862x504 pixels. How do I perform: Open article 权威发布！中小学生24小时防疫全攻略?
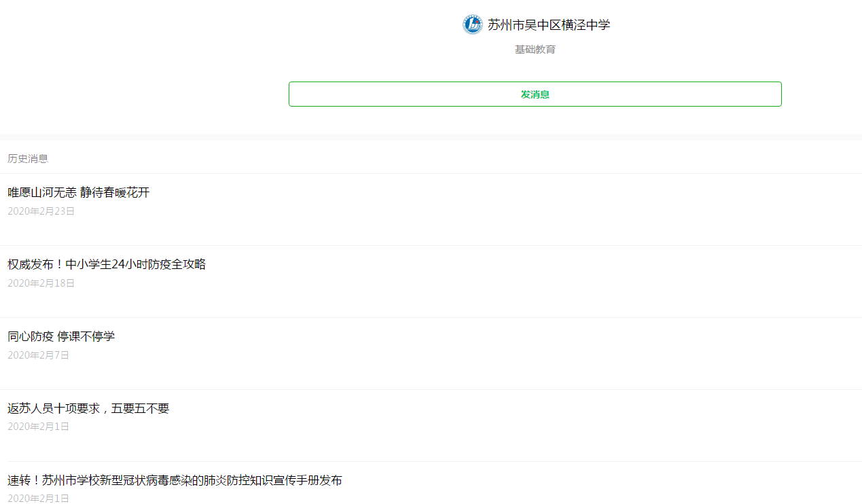click(107, 264)
